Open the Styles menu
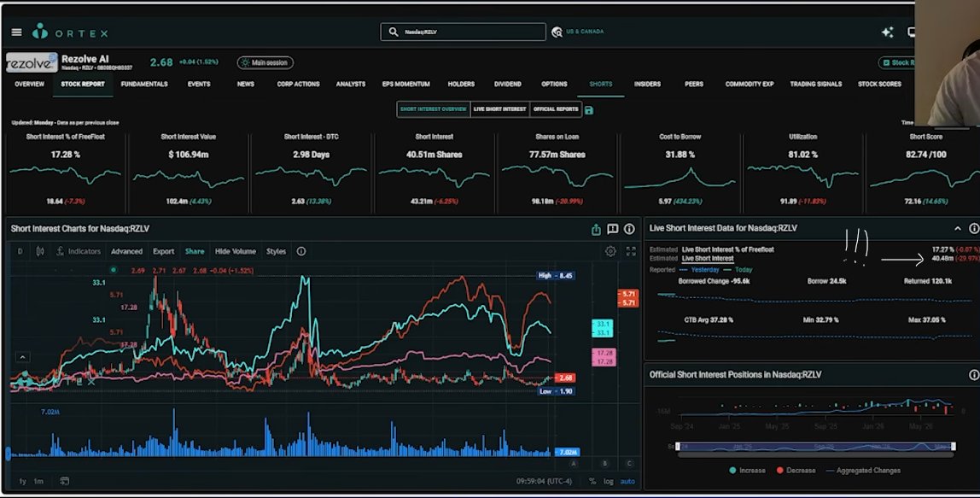The height and width of the screenshot is (498, 980). pos(277,251)
